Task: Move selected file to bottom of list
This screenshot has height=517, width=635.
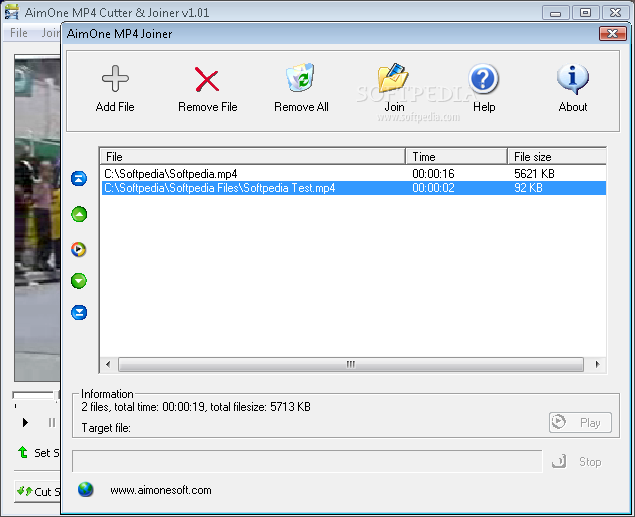Action: (x=79, y=312)
